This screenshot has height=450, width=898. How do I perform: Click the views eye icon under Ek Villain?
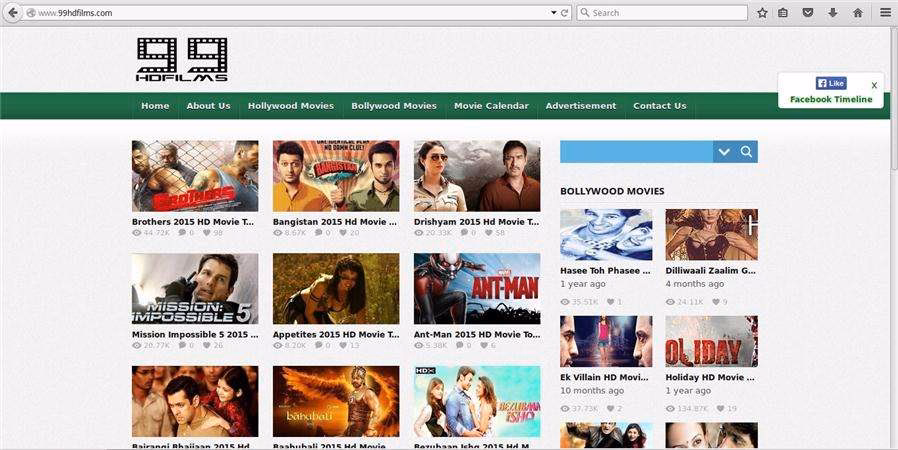point(565,409)
